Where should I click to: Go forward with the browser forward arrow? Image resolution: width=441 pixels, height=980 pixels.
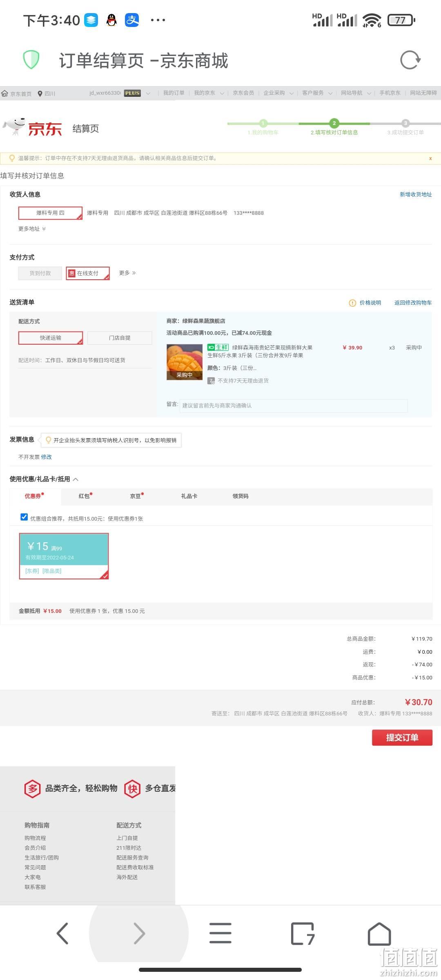coord(139,933)
